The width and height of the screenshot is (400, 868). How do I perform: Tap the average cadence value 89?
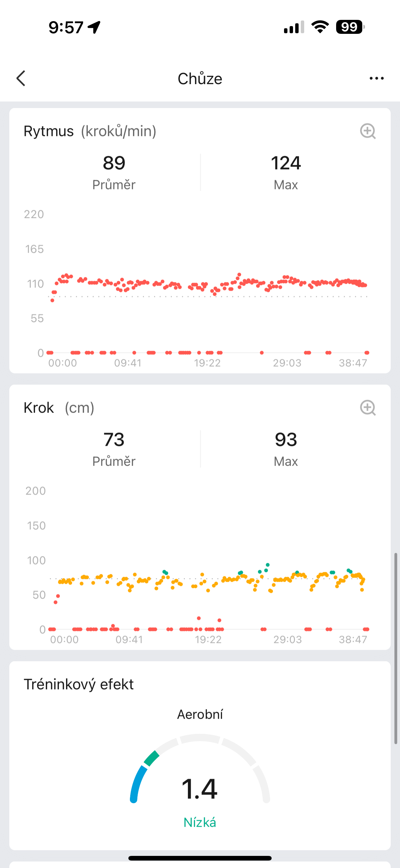coord(114,163)
